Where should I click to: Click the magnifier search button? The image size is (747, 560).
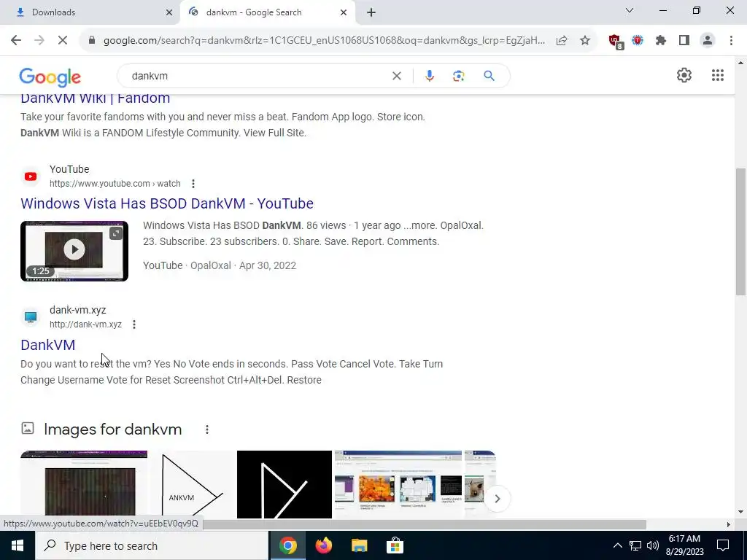point(489,76)
